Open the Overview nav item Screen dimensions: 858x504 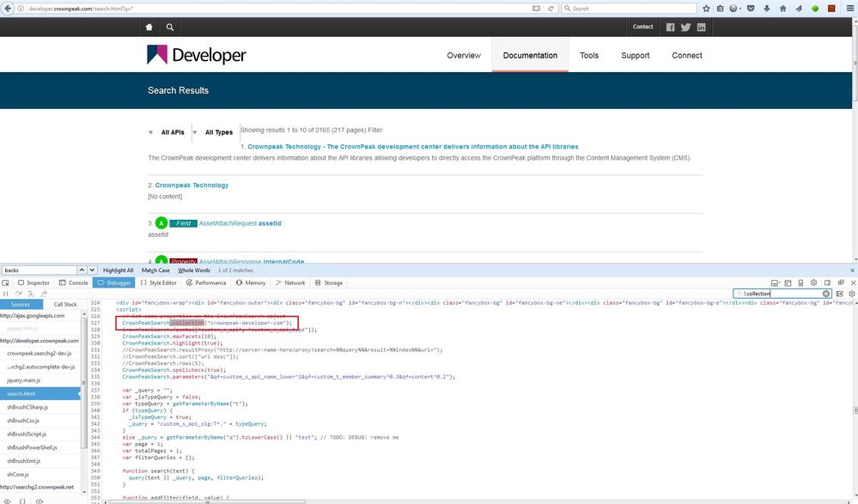click(x=464, y=55)
